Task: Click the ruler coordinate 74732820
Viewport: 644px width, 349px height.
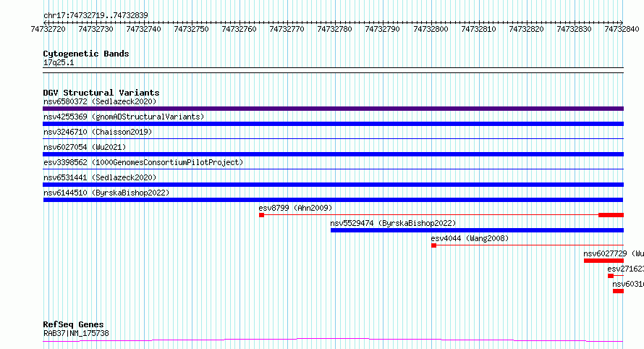Action: coord(526,29)
